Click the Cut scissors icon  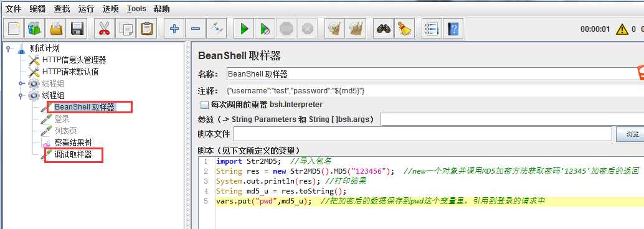tap(104, 29)
